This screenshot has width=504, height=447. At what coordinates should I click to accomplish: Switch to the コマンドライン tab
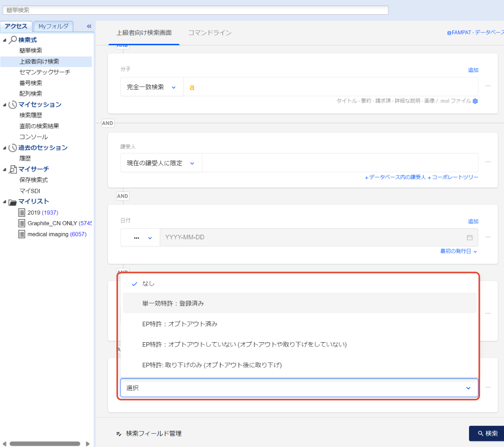point(210,33)
